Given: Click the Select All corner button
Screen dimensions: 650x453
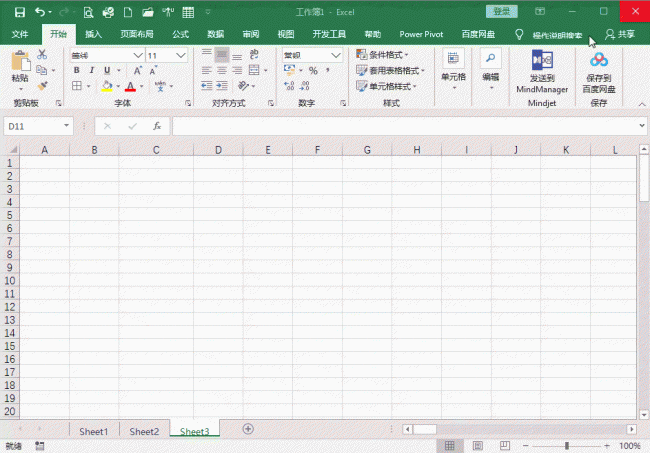Looking at the screenshot, I should pos(13,150).
